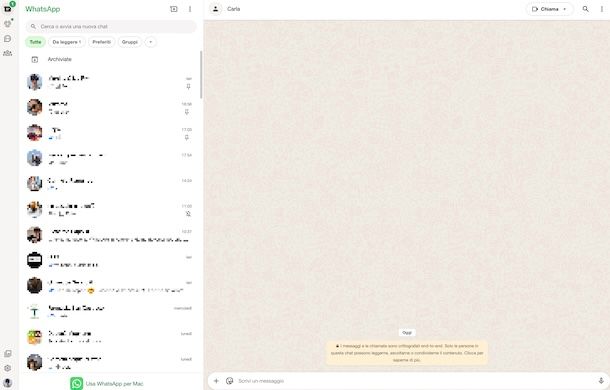Open the emoji picker icon
The image size is (610, 390).
[230, 381]
